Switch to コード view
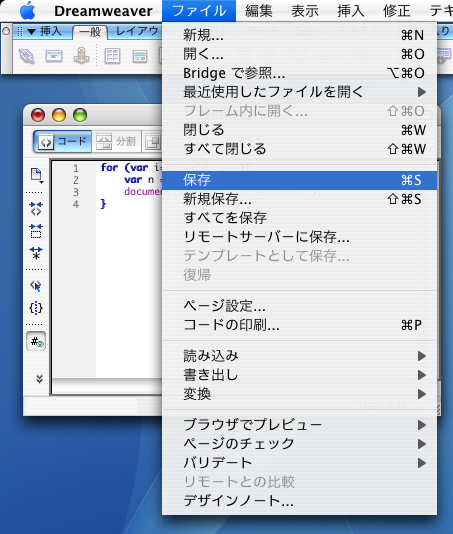 pos(63,141)
